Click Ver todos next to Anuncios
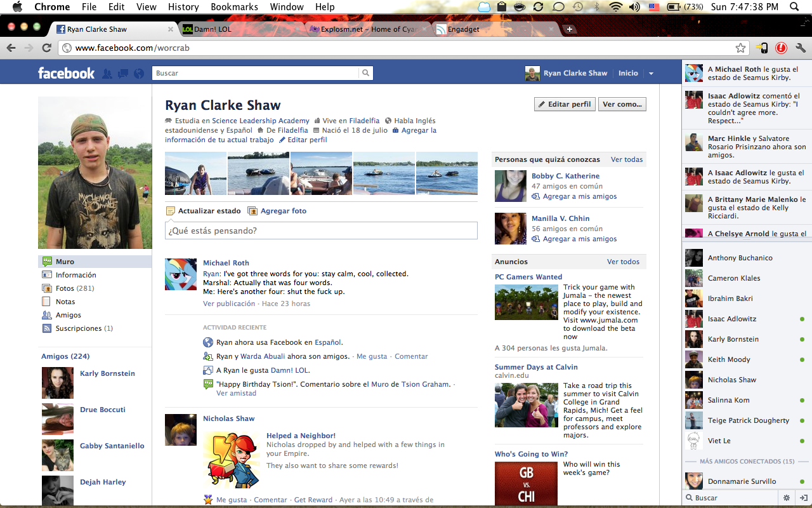The width and height of the screenshot is (812, 508). [x=623, y=262]
